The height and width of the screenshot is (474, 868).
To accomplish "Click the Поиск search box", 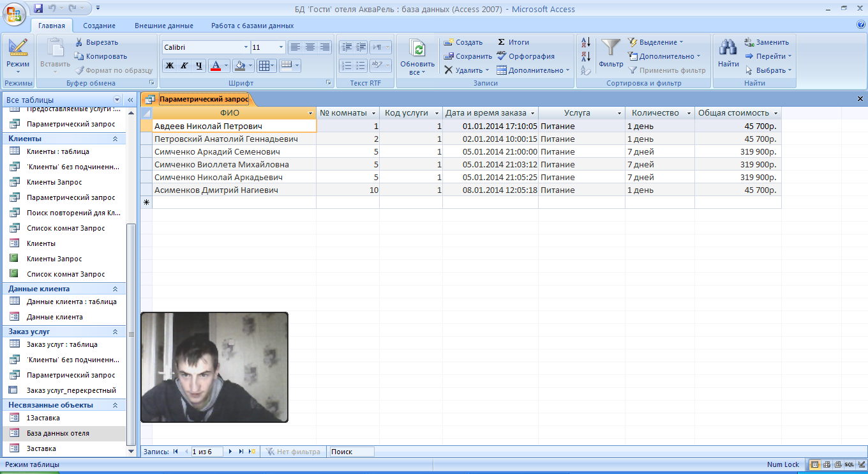I will (352, 452).
